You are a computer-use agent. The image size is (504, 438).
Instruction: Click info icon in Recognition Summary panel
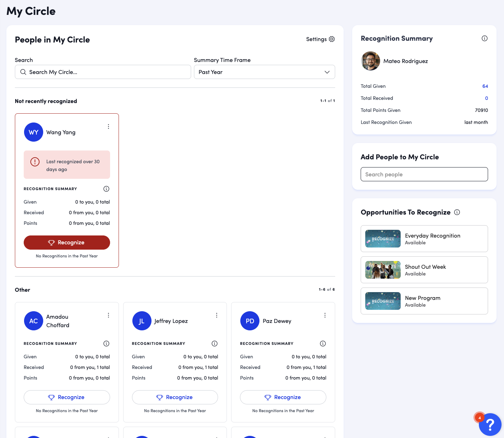485,39
